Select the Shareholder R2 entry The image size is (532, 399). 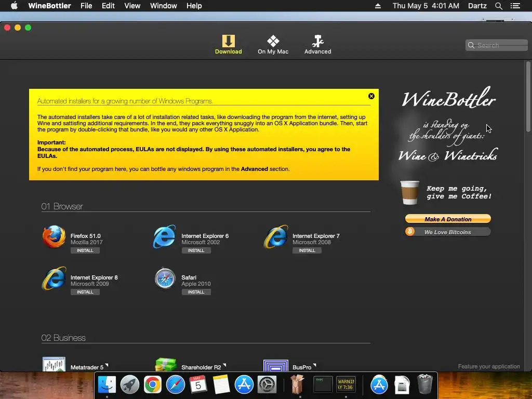(191, 365)
